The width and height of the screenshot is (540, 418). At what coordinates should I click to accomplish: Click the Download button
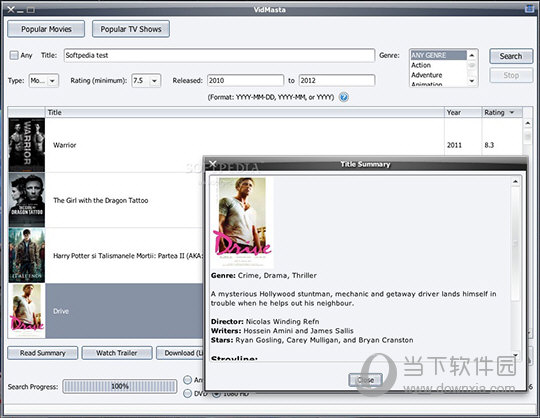tap(180, 353)
